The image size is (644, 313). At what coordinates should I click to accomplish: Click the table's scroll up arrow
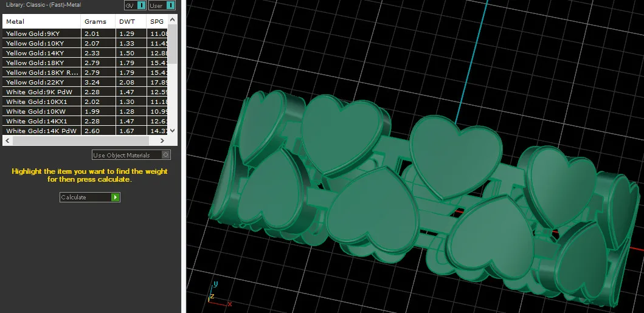[173, 19]
